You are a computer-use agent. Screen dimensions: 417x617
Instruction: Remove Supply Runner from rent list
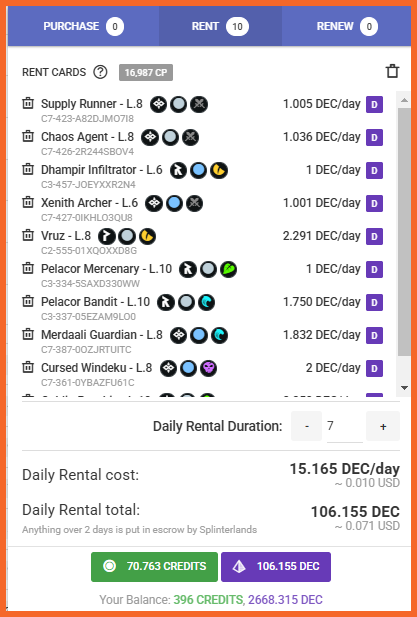pos(28,103)
